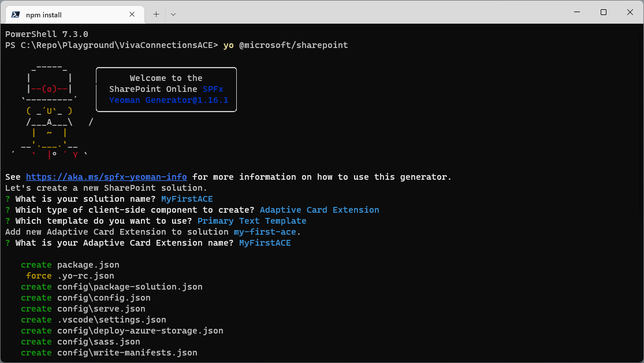The height and width of the screenshot is (363, 644).
Task: Click '@microsoft/sharepoint' command argument
Action: point(293,45)
